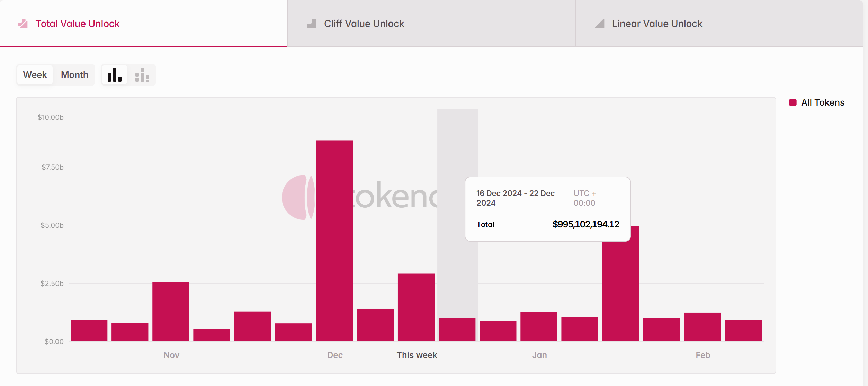Switch to Linear Value Unlock tab

pyautogui.click(x=719, y=23)
